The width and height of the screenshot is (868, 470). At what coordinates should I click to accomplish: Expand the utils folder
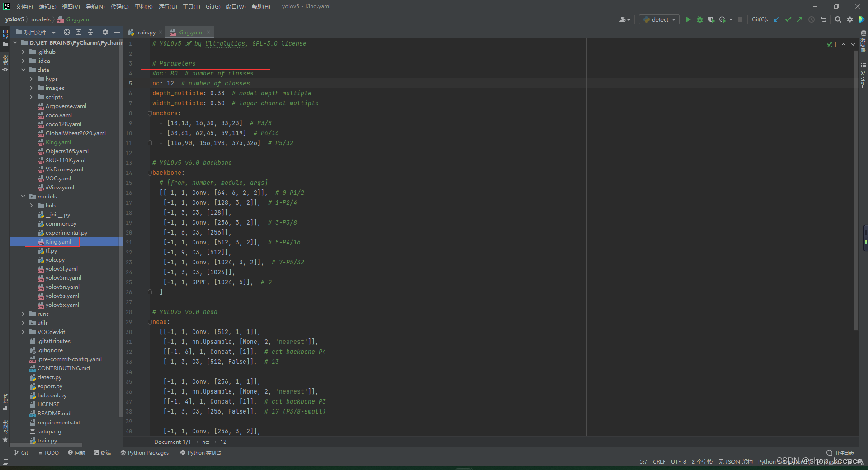[23, 323]
